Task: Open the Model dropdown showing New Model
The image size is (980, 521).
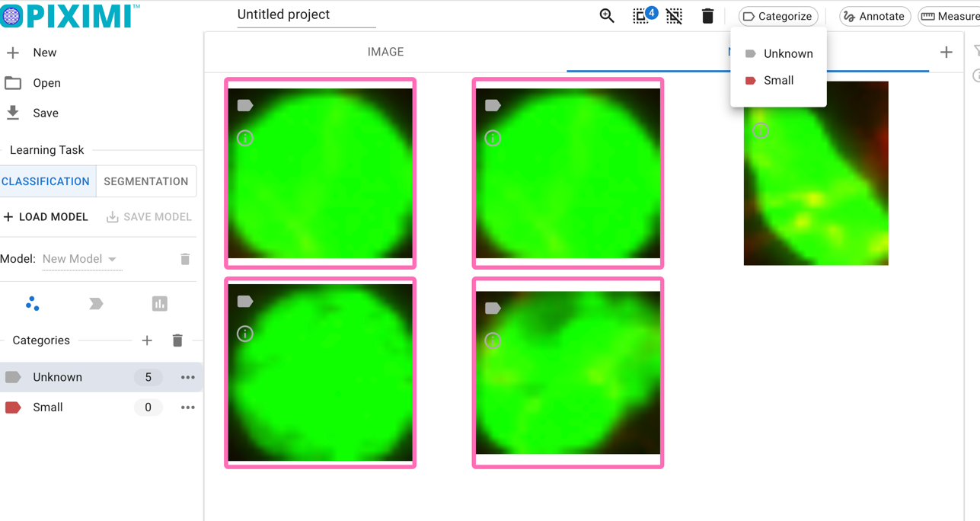Action: (x=81, y=259)
